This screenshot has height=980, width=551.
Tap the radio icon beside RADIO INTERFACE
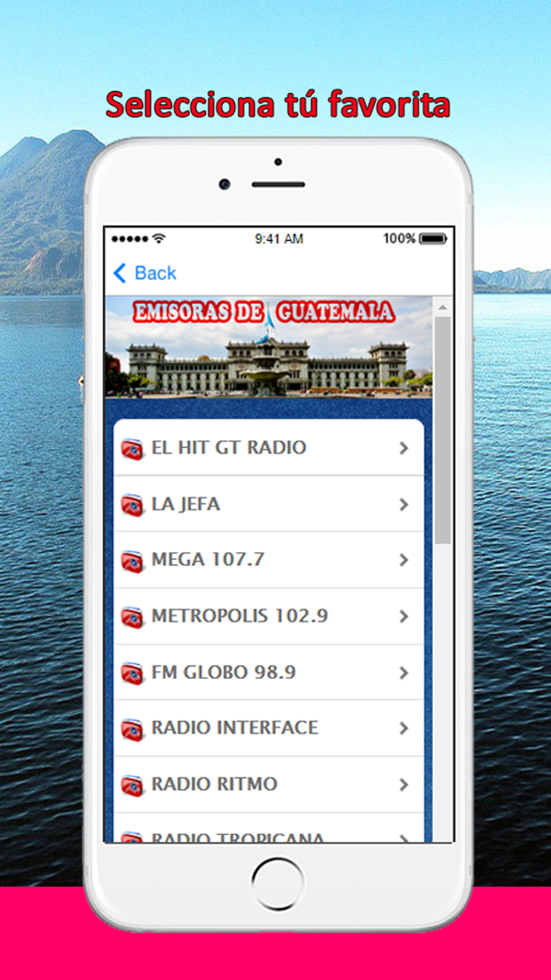[132, 729]
